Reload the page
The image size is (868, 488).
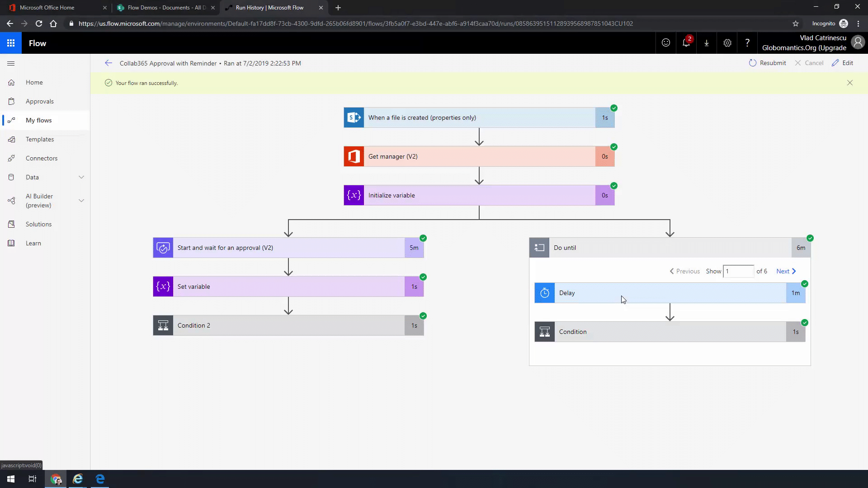coord(39,23)
